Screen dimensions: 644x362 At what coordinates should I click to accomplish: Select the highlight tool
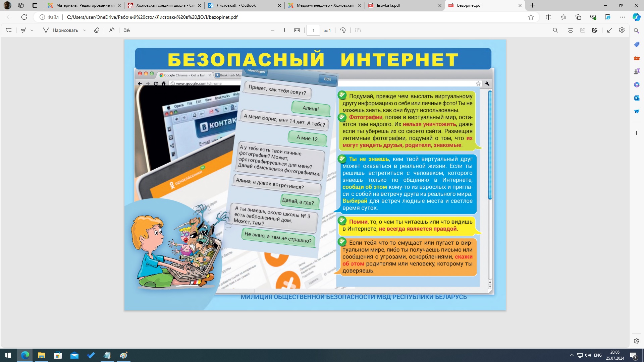23,30
